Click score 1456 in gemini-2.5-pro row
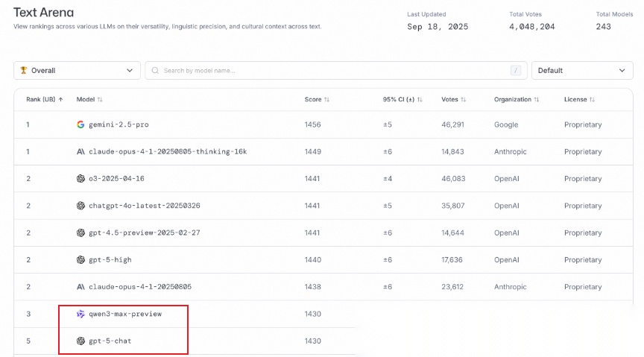 point(312,124)
